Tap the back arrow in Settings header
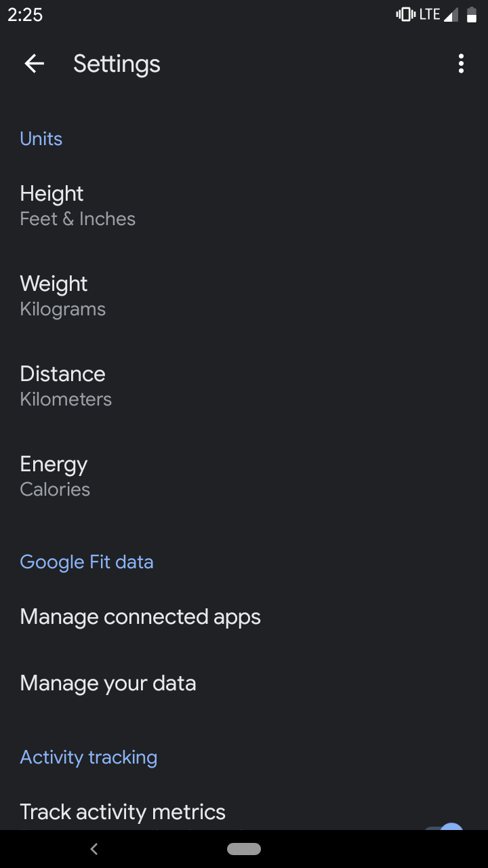 pos(34,64)
